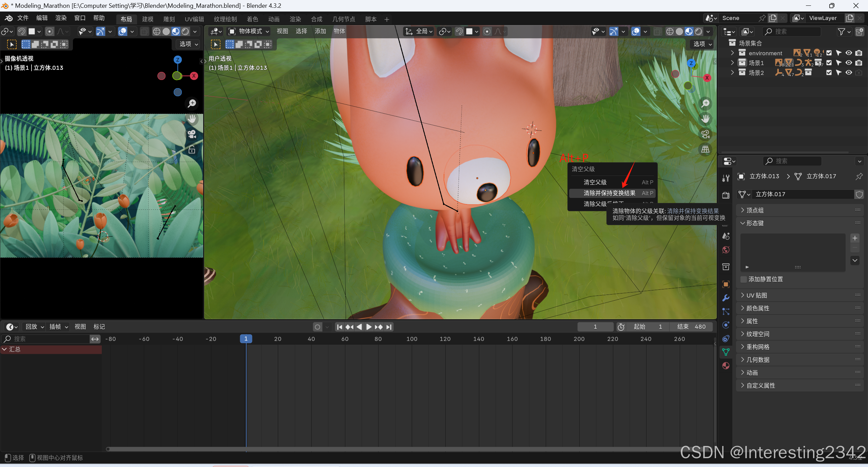Open the Material properties tab icon
Screen dimensions: 868x467
pyautogui.click(x=726, y=366)
